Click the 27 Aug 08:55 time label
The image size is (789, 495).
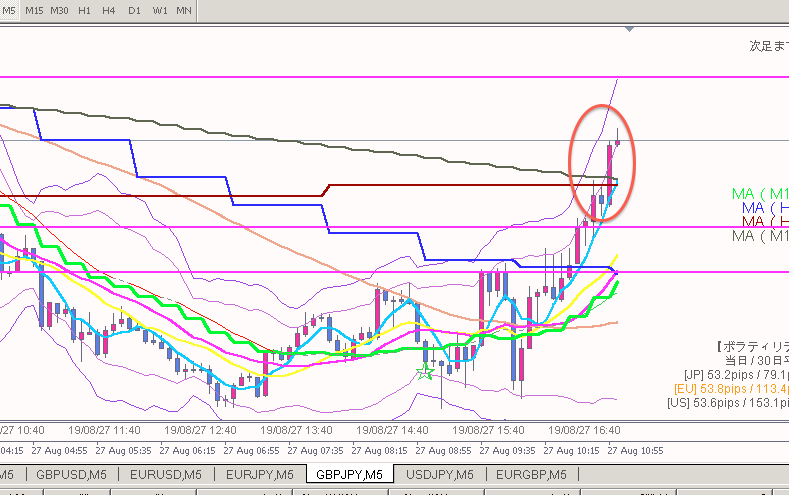(x=443, y=450)
